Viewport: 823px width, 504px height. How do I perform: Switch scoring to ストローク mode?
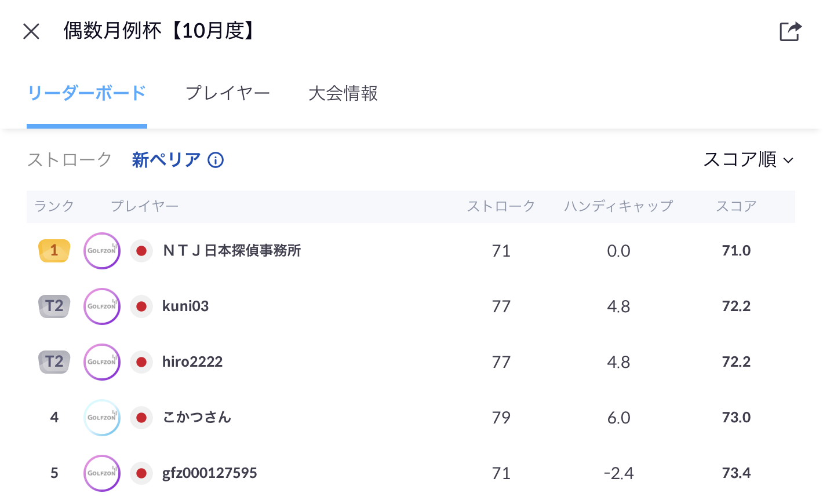[70, 160]
